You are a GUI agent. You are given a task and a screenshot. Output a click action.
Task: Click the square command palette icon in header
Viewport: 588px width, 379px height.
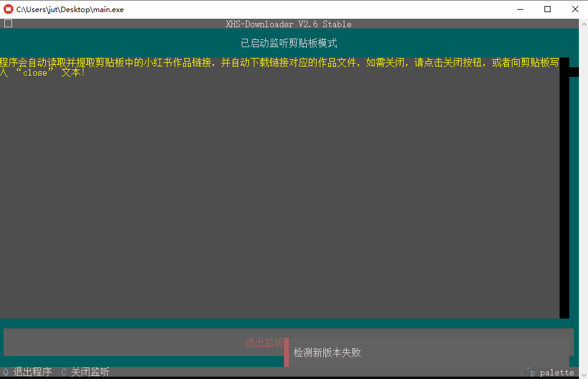tap(8, 24)
